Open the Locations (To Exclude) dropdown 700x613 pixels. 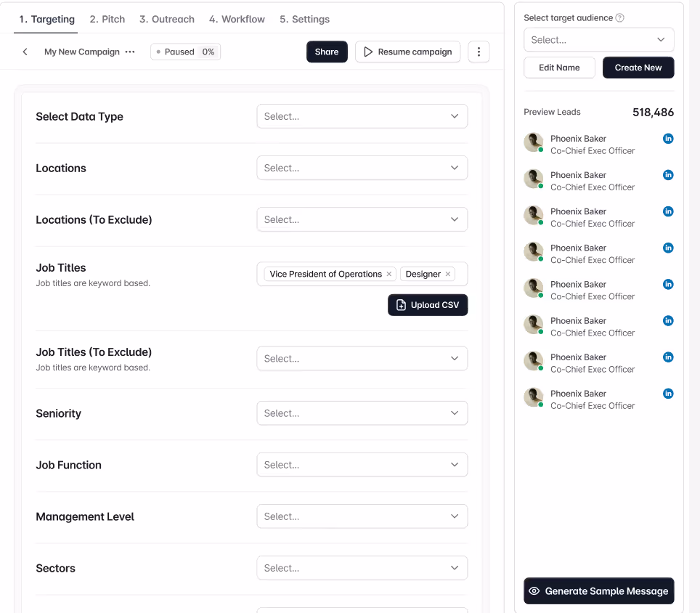pos(362,219)
